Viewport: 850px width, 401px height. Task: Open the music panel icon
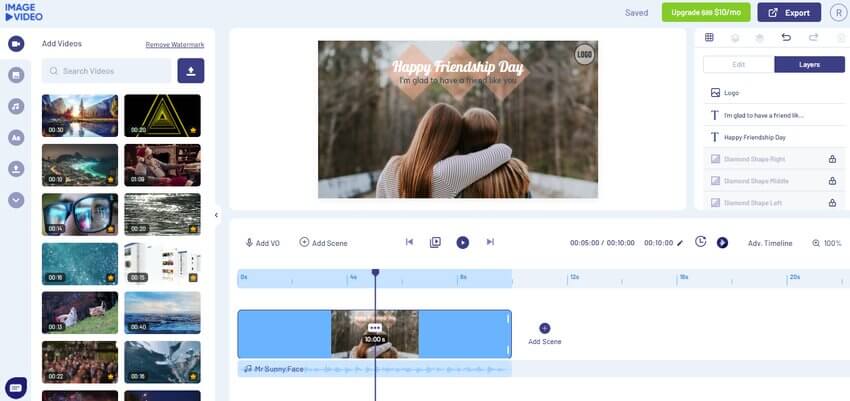tap(16, 106)
